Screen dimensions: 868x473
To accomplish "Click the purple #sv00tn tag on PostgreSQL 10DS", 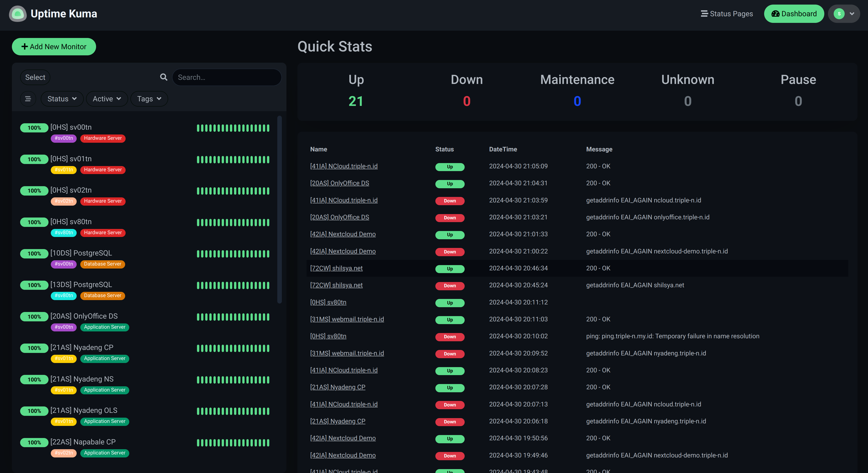I will click(x=64, y=264).
